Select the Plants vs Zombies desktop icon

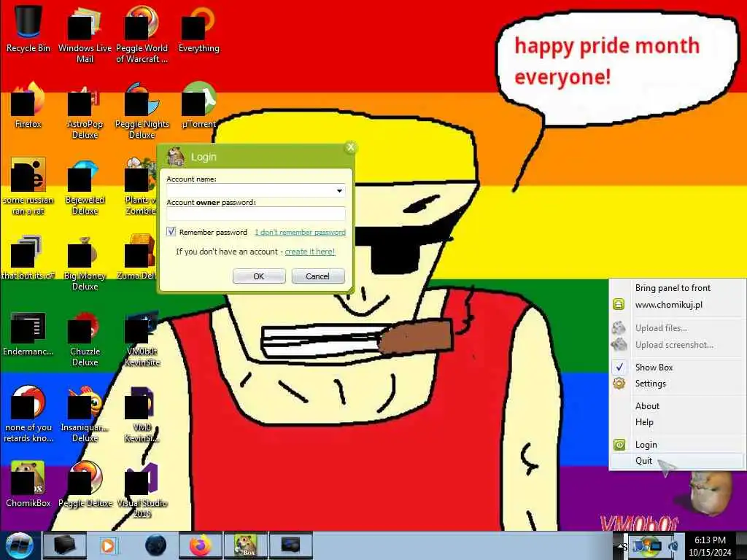pos(141,186)
